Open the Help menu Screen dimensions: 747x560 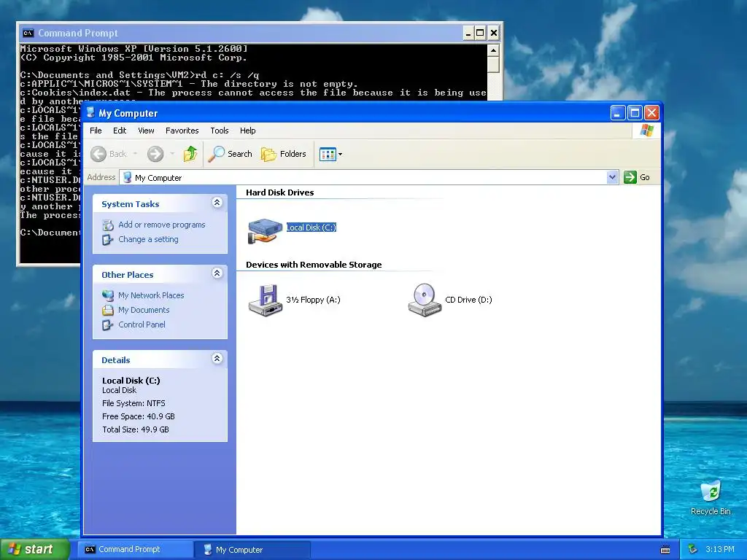pyautogui.click(x=248, y=131)
